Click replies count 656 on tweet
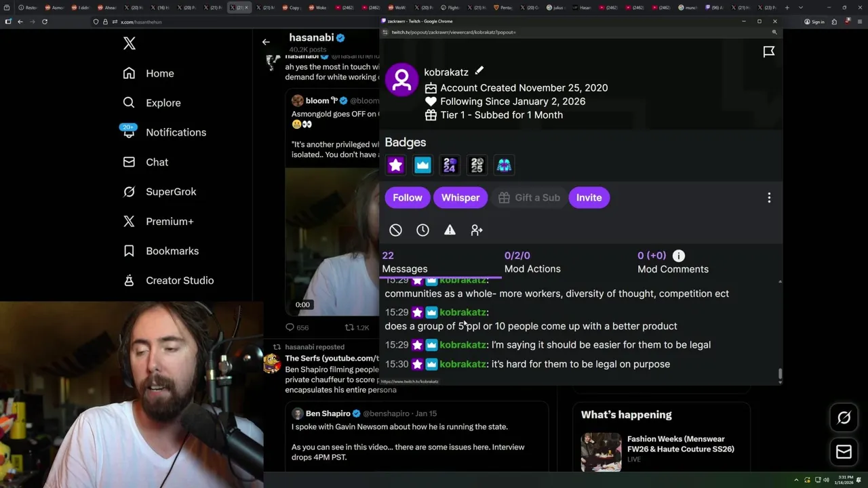The image size is (868, 488). pos(296,327)
